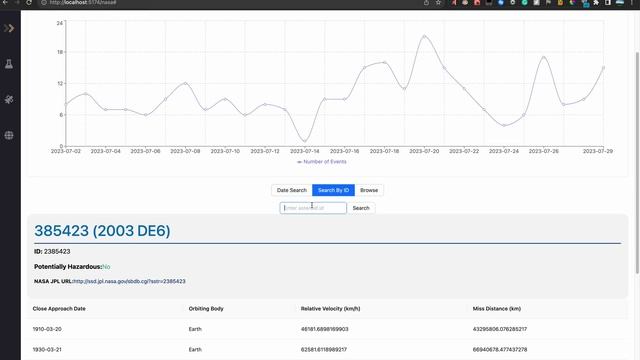640x360 pixels.
Task: Click the velocity value 62581.6118989217
Action: (324, 349)
